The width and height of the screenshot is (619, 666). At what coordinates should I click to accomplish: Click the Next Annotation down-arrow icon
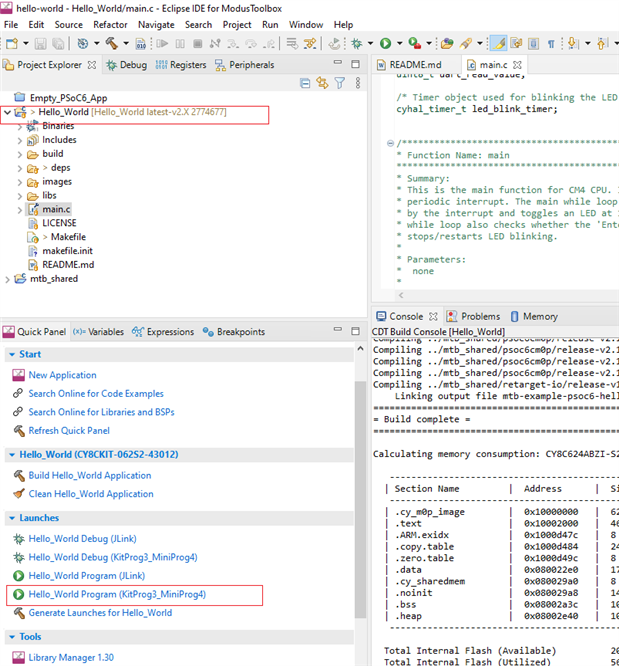573,43
